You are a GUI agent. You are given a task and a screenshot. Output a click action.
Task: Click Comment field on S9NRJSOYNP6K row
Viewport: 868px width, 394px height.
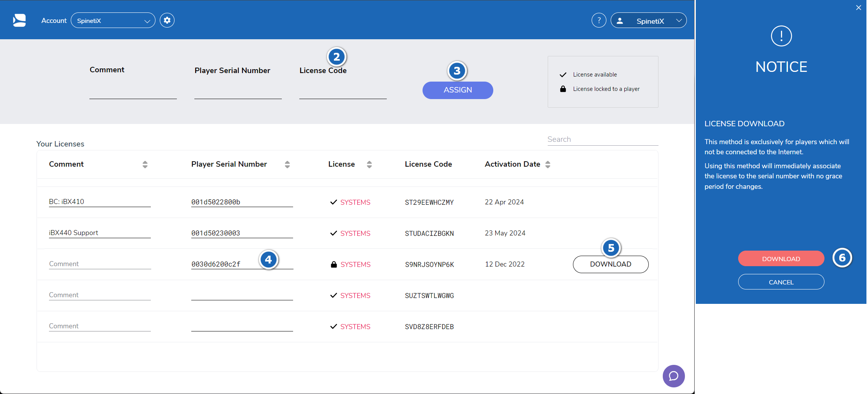click(100, 264)
